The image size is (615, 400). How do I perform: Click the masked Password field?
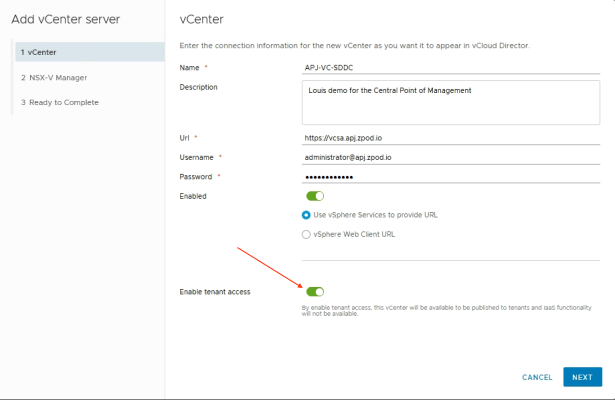pos(450,177)
